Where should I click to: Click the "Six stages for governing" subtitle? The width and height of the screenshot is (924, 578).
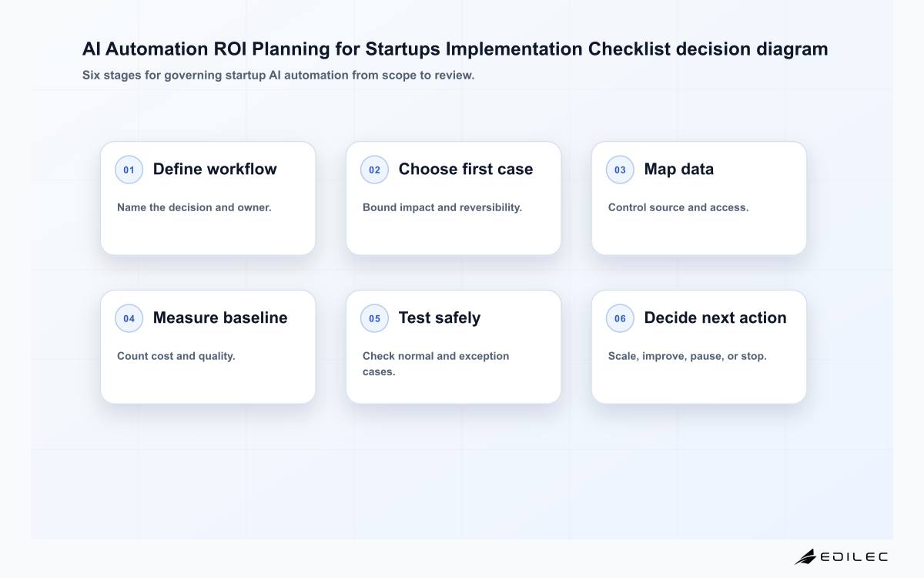point(279,76)
